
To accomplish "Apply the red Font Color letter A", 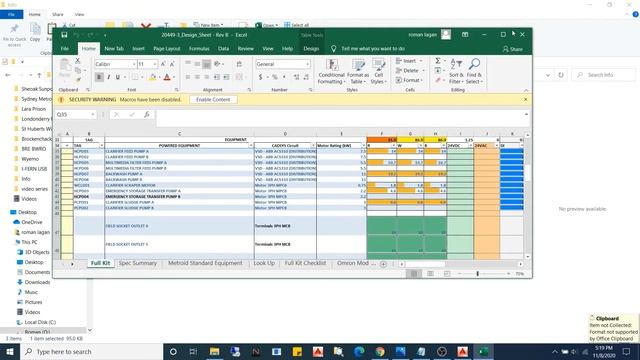I will click(167, 77).
